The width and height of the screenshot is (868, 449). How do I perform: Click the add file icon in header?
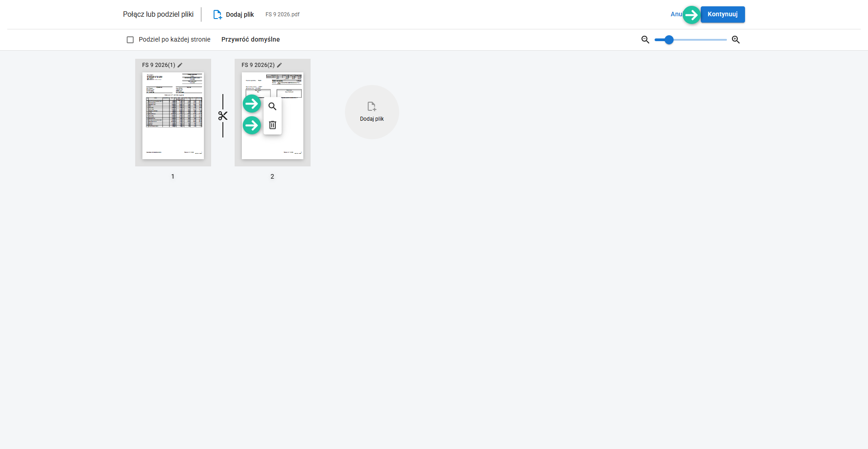click(x=217, y=14)
